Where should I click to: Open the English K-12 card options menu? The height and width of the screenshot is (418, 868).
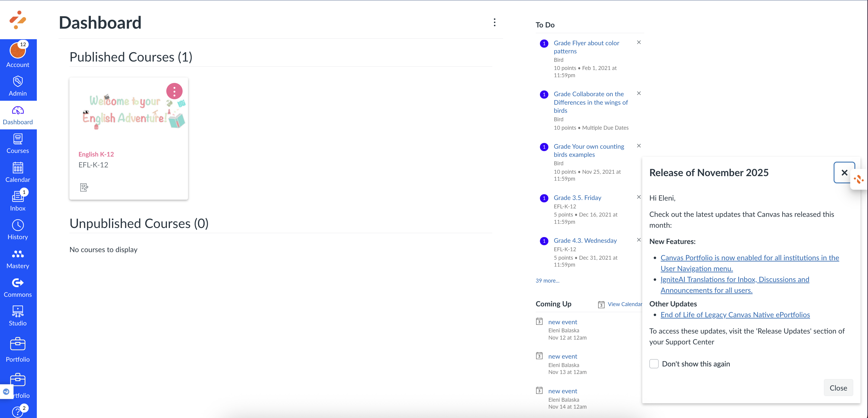point(174,91)
